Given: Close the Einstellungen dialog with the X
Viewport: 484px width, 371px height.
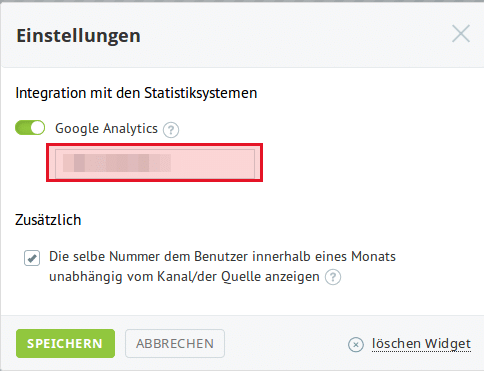Looking at the screenshot, I should coord(461,34).
